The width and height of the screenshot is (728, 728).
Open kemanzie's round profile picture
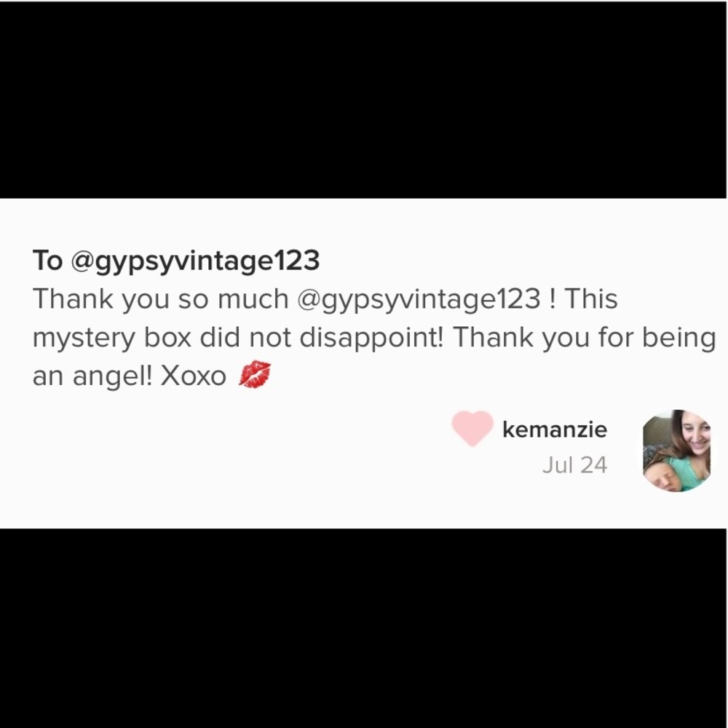point(676,451)
